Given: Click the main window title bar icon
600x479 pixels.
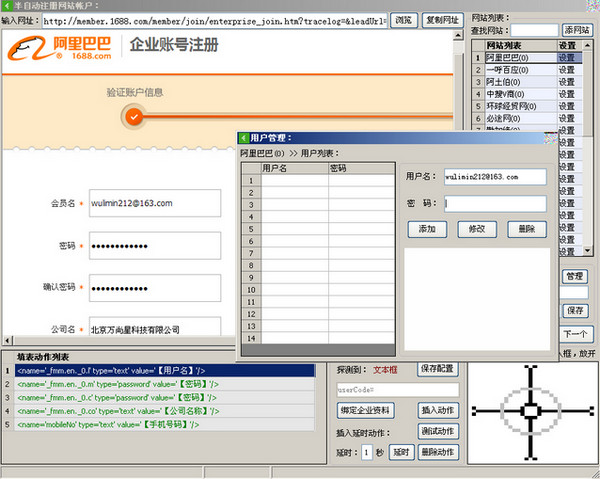Looking at the screenshot, I should pyautogui.click(x=7, y=6).
